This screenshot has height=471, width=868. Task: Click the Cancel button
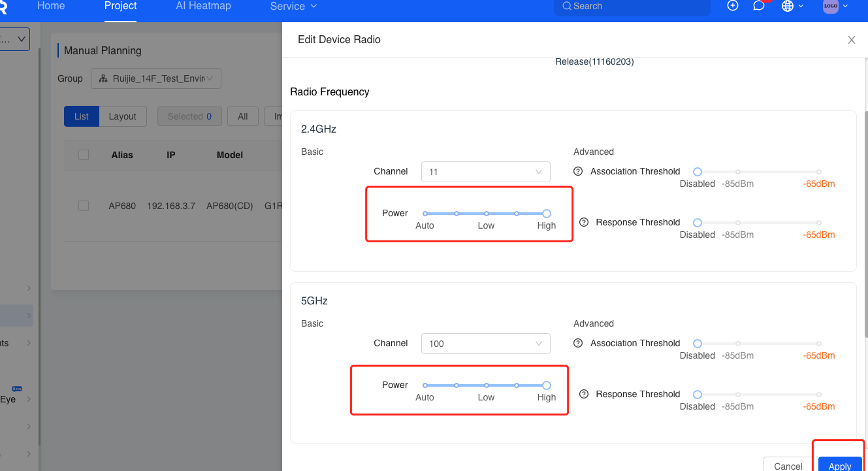coord(788,464)
